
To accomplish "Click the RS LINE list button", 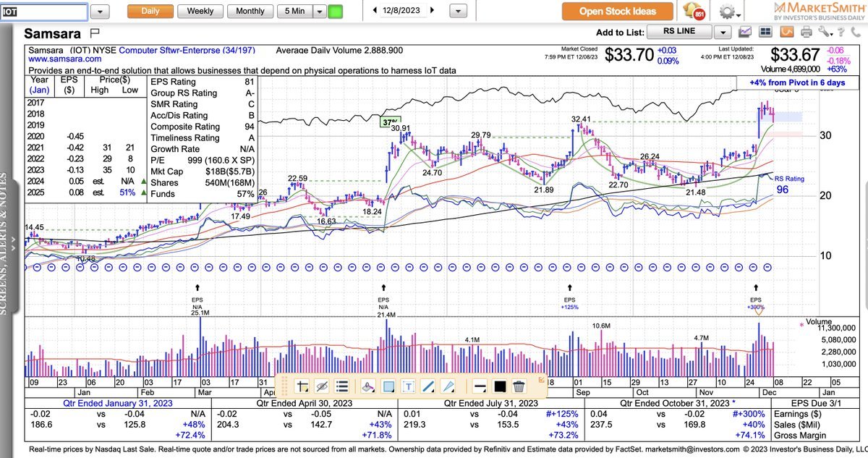I will 678,32.
